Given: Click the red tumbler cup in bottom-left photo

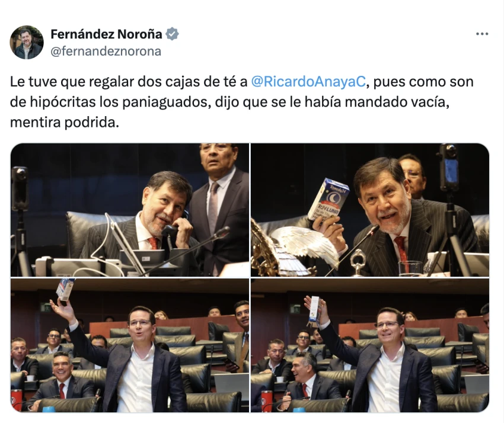Looking at the screenshot, I should 17,400.
